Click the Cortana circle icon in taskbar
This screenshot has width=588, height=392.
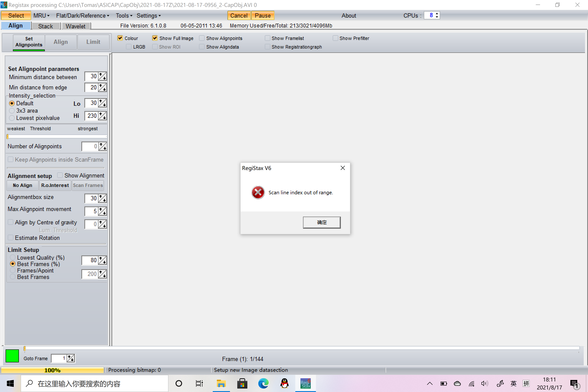179,383
